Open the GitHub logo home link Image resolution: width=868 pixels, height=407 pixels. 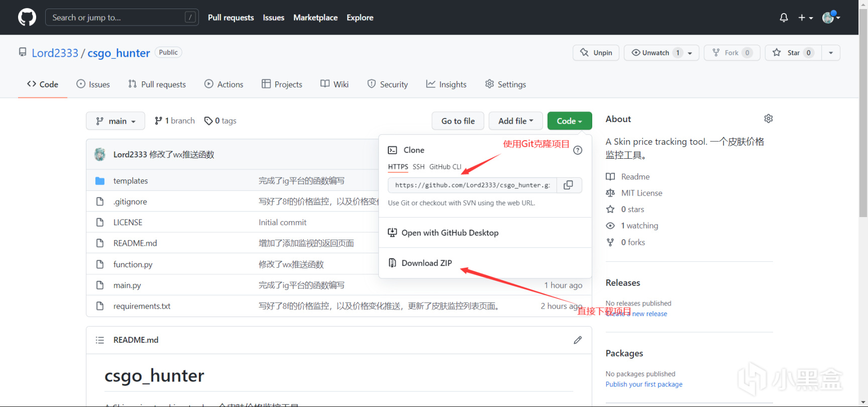tap(27, 17)
